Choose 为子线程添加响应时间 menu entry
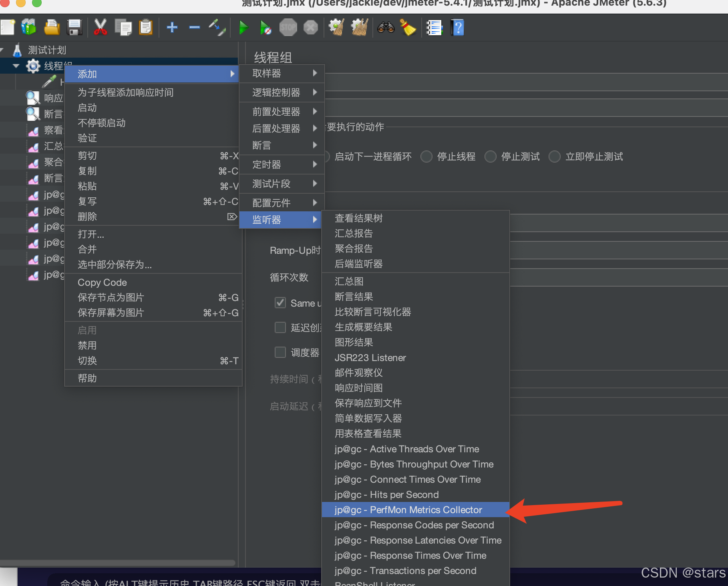This screenshot has height=586, width=728. pyautogui.click(x=153, y=92)
